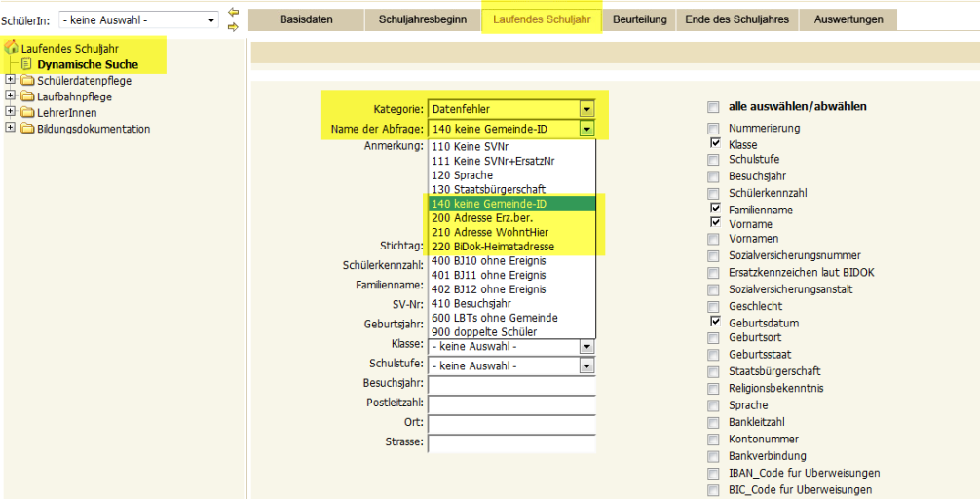Enable the Schülerkennzahl column checkbox
980x499 pixels.
tap(713, 194)
